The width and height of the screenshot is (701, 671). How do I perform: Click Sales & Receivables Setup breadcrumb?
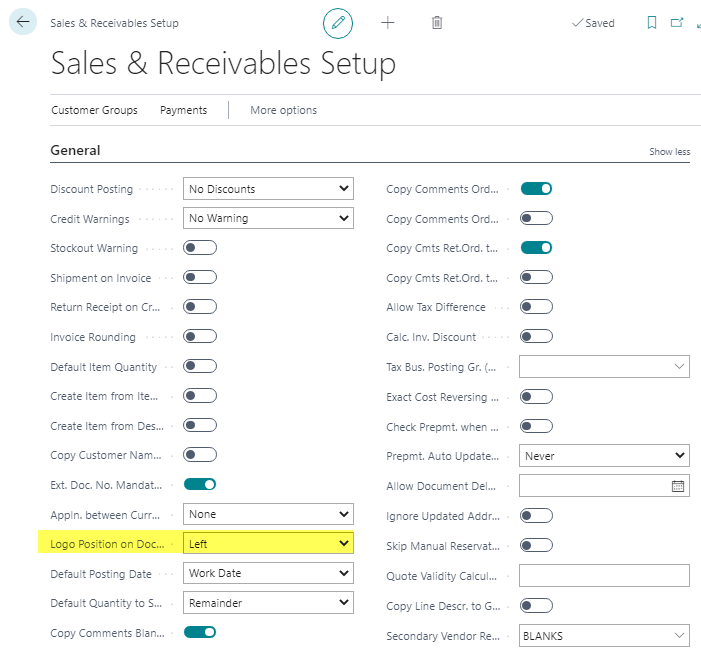coord(114,23)
